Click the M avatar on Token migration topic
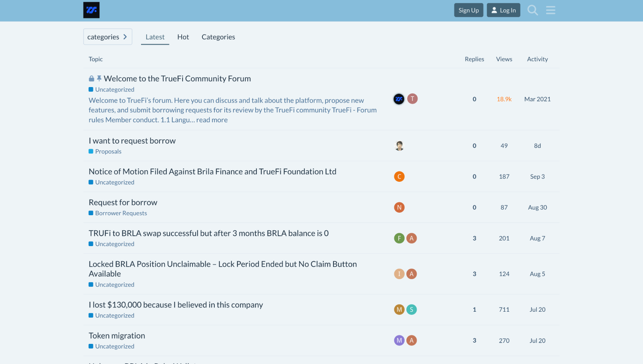643x364 pixels. tap(399, 340)
